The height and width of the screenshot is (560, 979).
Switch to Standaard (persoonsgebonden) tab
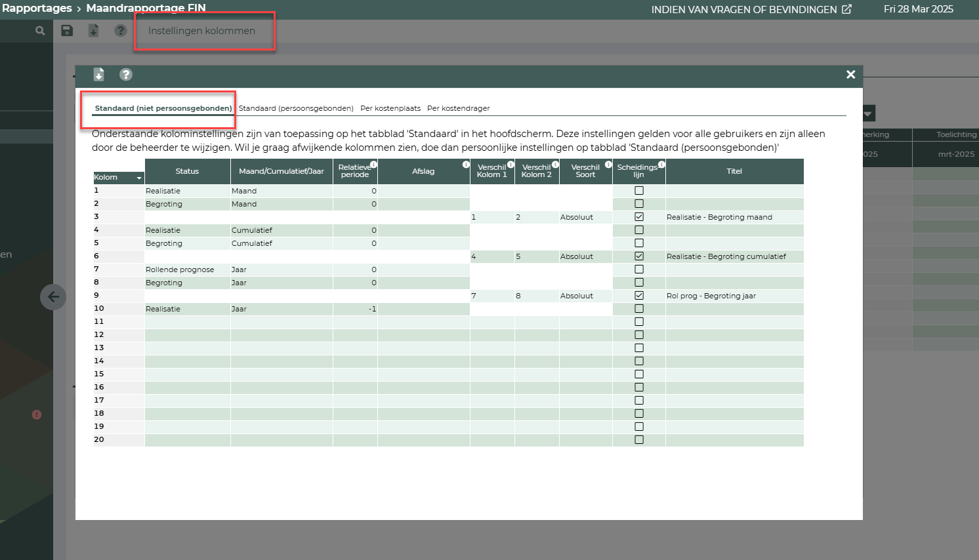point(296,108)
